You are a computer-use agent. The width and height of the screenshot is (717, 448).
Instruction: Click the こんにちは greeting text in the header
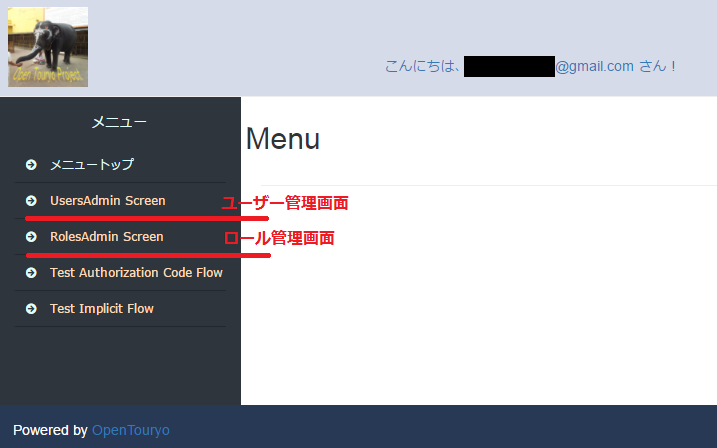tap(423, 66)
